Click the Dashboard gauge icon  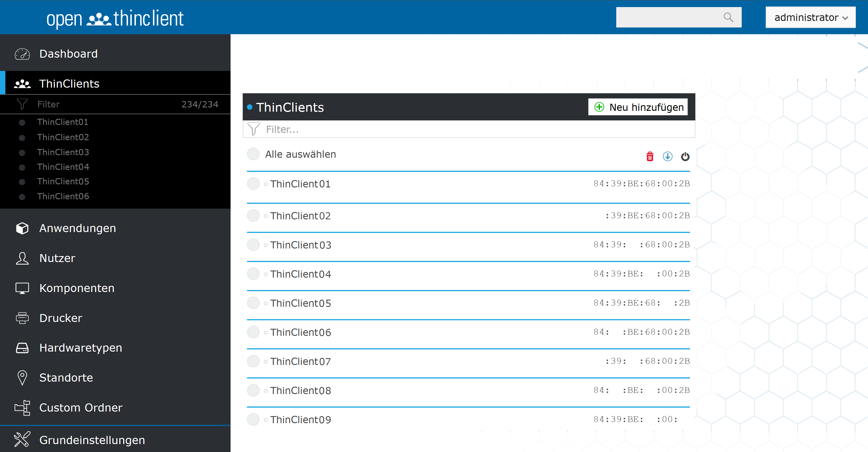pyautogui.click(x=22, y=54)
